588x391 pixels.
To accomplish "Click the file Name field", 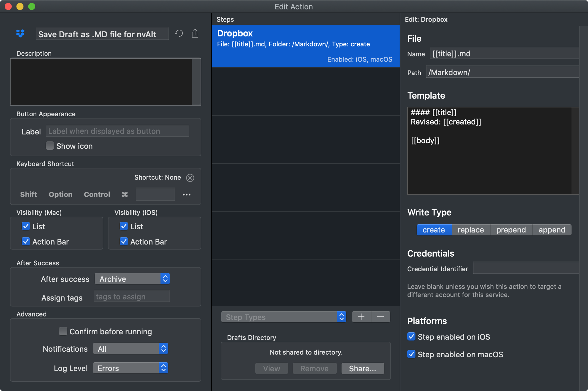I will point(505,53).
